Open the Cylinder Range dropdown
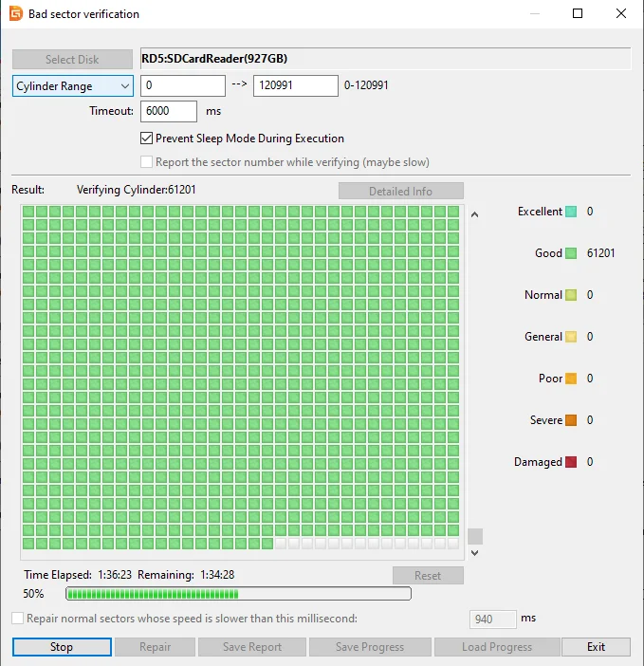This screenshot has height=666, width=644. coord(73,85)
